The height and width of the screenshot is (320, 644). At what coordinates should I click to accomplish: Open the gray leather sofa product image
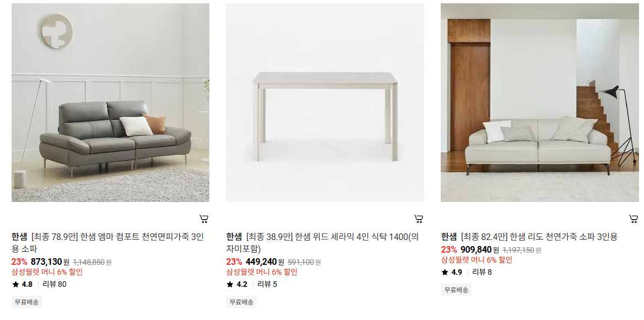click(x=111, y=103)
